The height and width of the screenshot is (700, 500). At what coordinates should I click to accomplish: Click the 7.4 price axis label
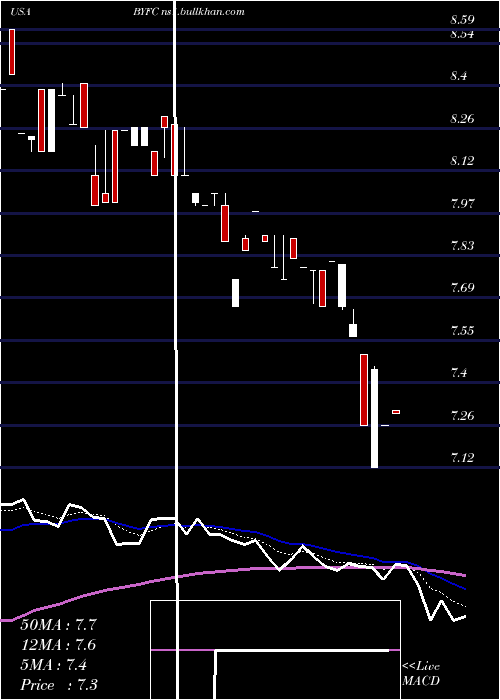tap(459, 373)
